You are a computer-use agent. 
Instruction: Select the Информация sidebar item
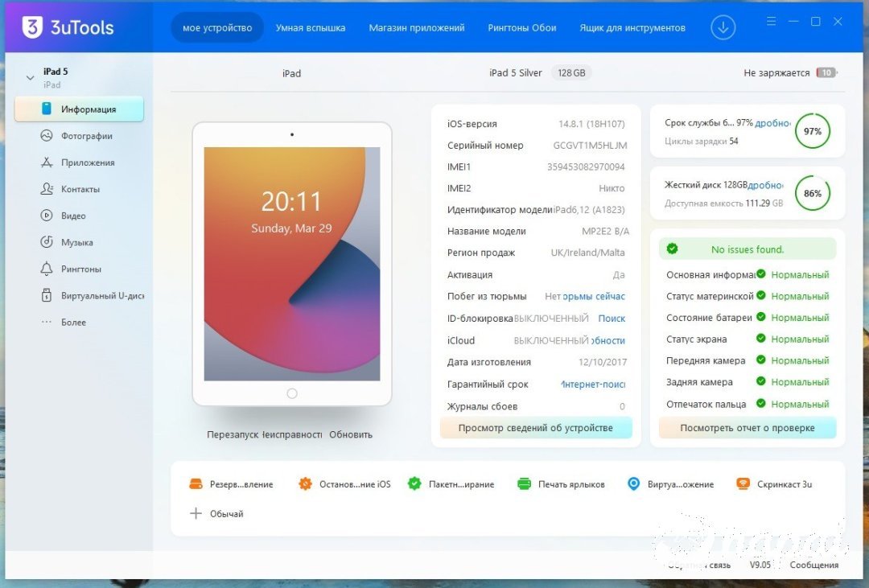79,109
